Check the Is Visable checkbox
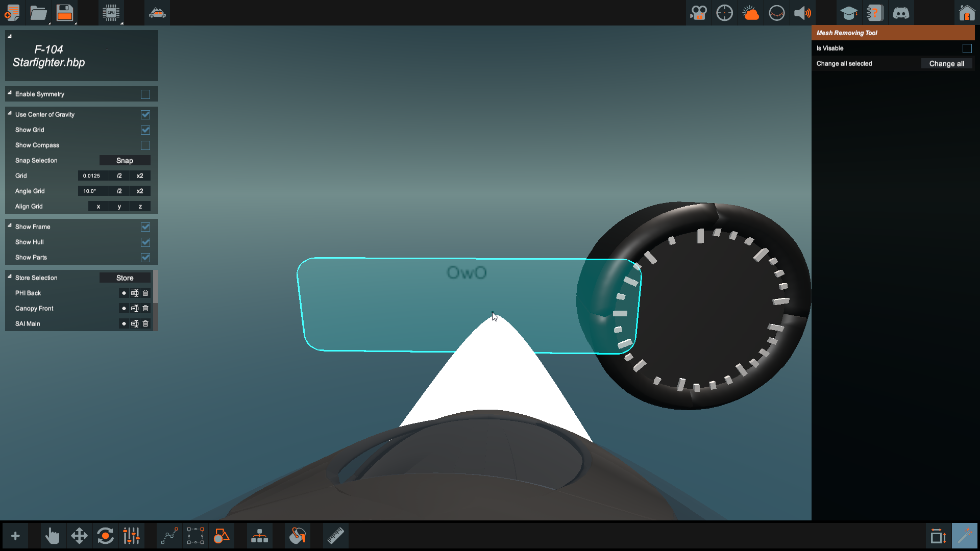The height and width of the screenshot is (551, 980). click(967, 48)
